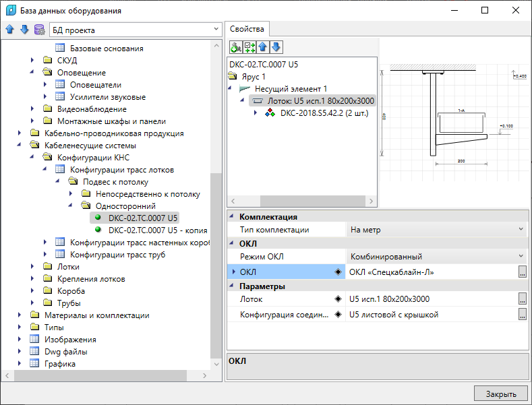The image size is (532, 405).
Task: Select DKC-02.TC.0007 U5 root in configuration tree
Action: [264, 64]
